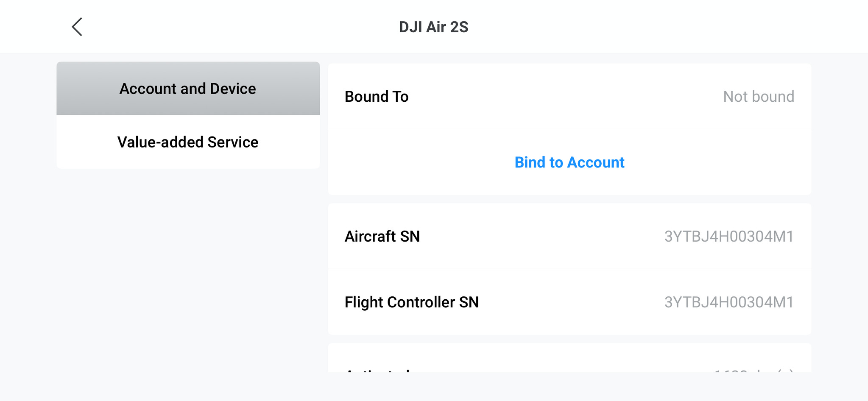Viewport: 868px width, 401px height.
Task: Select the Aircraft SN serial number value
Action: pos(728,237)
